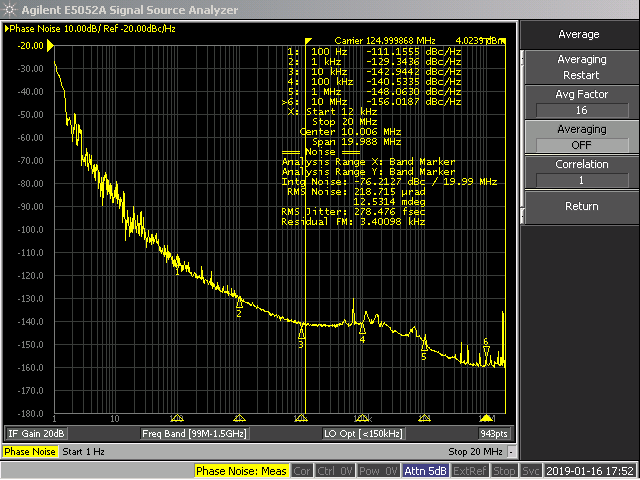Click the Freq Band [99M-1.5GHz] indicator

point(194,433)
